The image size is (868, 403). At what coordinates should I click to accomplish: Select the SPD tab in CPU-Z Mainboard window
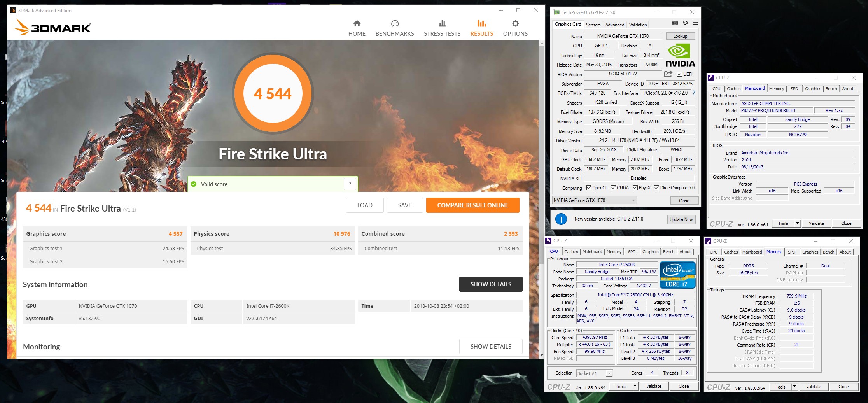794,89
